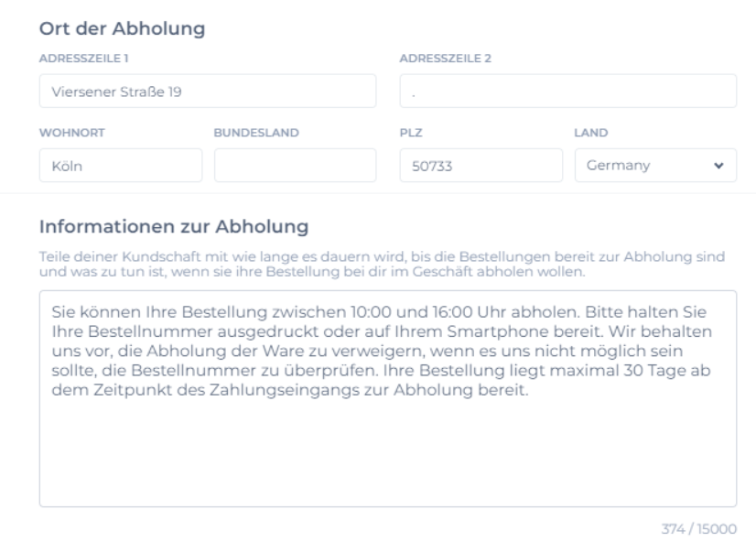Click the 'Informationen zur Abholung' heading
This screenshot has height=542, width=756.
click(174, 227)
